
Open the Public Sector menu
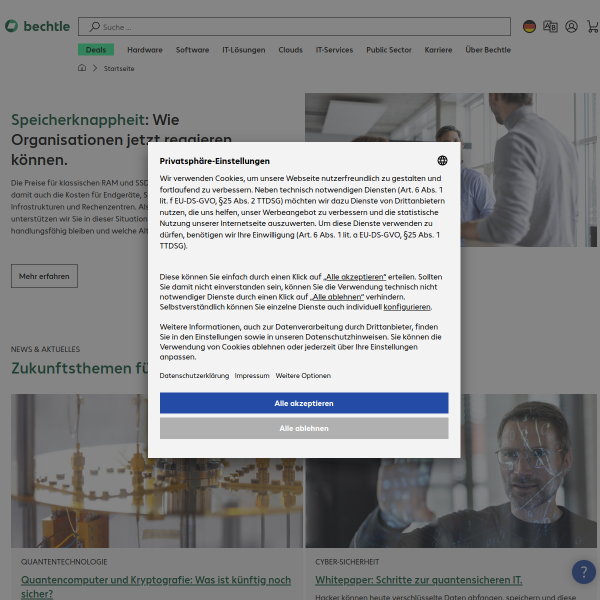pos(388,50)
